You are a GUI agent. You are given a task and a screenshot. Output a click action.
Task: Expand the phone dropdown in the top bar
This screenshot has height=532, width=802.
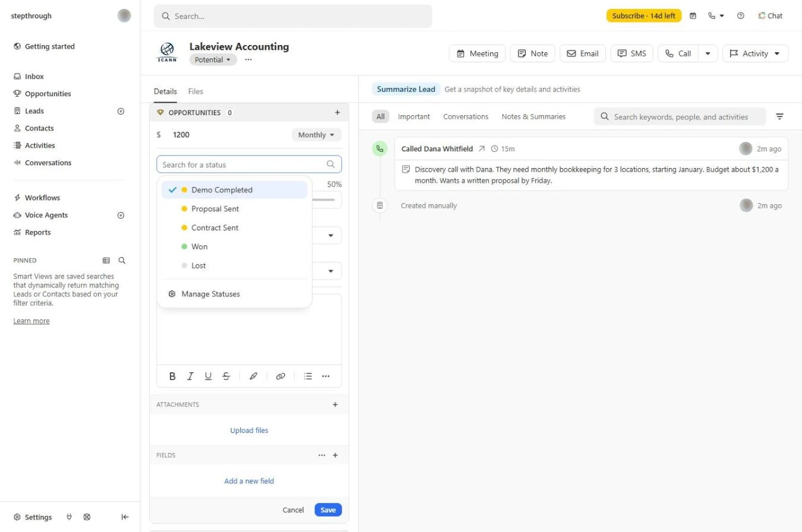pyautogui.click(x=716, y=16)
